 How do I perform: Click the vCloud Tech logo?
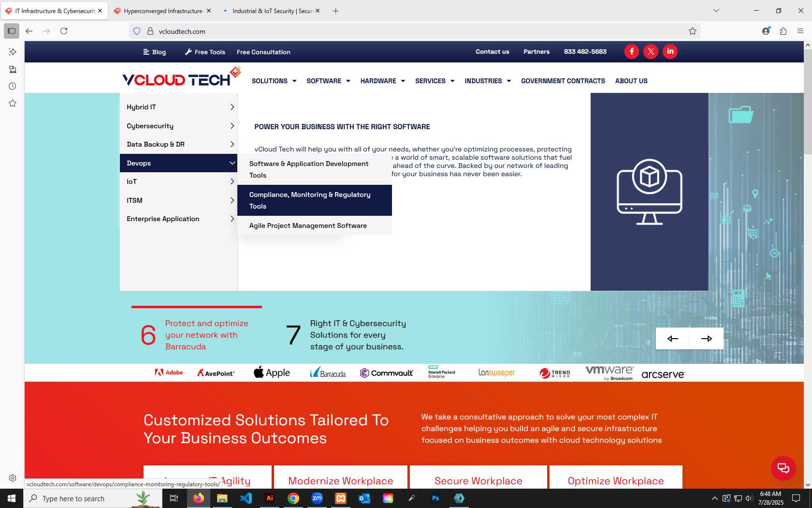[x=181, y=77]
